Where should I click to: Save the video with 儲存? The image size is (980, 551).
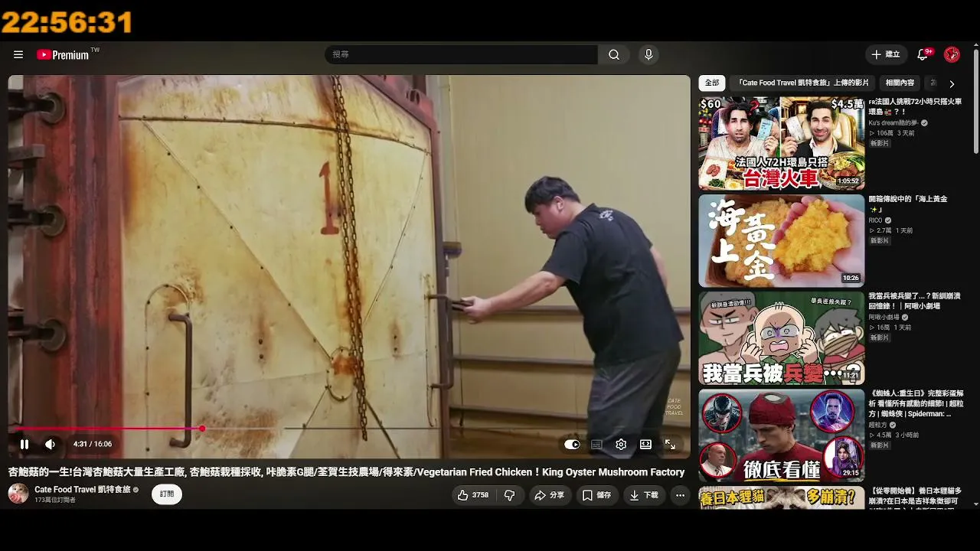click(x=596, y=495)
